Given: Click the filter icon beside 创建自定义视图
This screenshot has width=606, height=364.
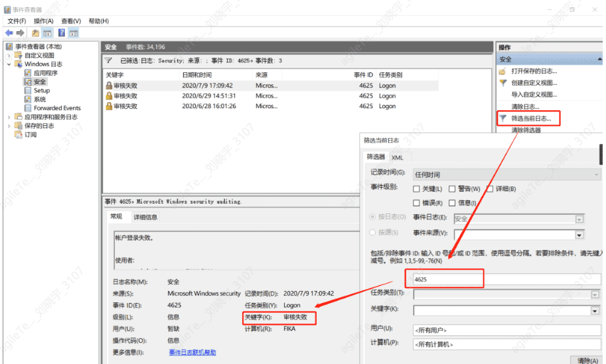Looking at the screenshot, I should [x=502, y=83].
